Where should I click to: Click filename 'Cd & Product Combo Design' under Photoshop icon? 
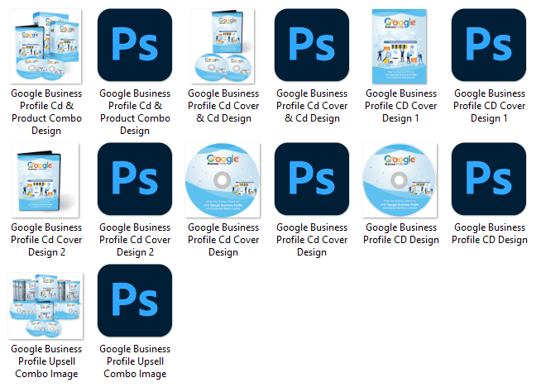pyautogui.click(x=135, y=112)
